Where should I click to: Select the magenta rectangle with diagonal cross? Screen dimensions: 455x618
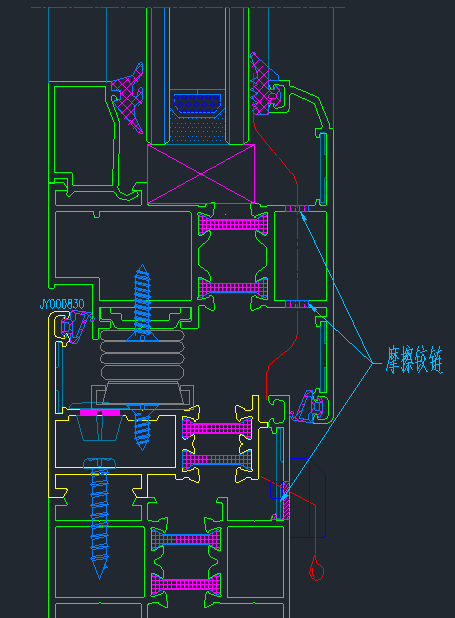click(x=201, y=174)
